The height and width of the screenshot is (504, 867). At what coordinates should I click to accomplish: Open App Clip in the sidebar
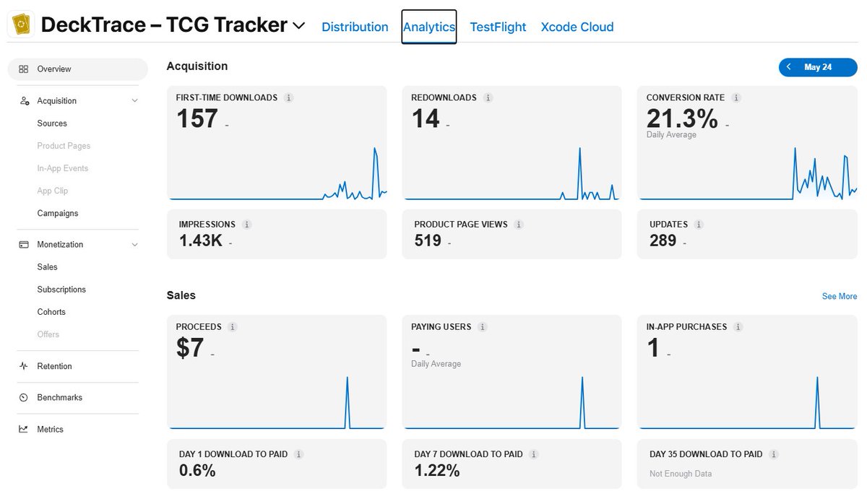[x=53, y=191]
